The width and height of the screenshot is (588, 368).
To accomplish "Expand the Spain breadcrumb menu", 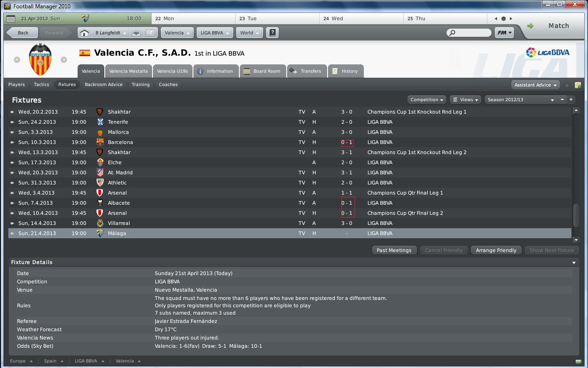I will (54, 361).
